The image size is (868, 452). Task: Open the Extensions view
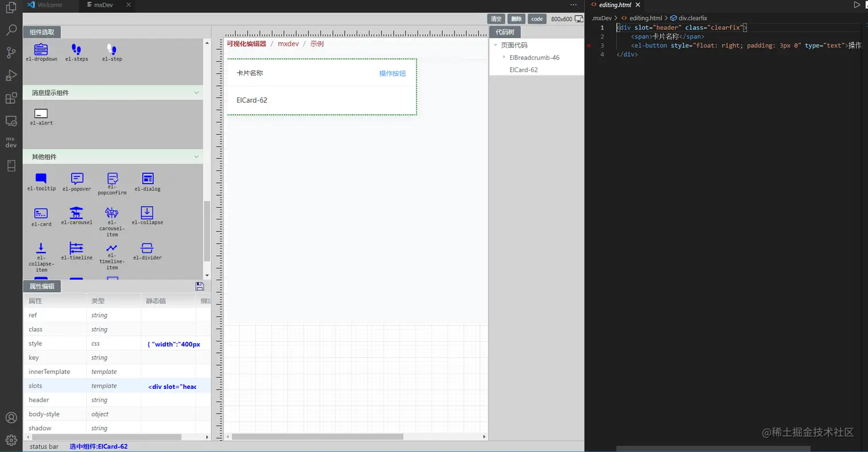pos(11,98)
